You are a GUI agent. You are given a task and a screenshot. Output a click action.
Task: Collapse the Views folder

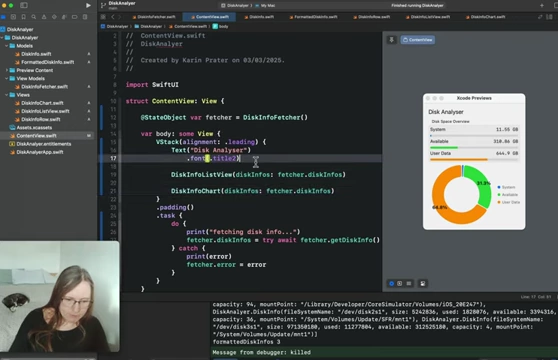point(6,95)
